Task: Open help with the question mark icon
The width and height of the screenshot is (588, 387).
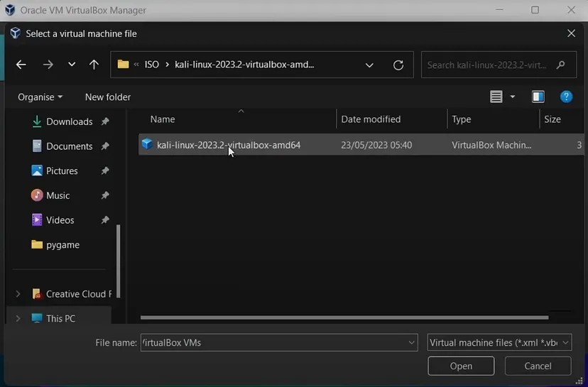Action: click(566, 97)
